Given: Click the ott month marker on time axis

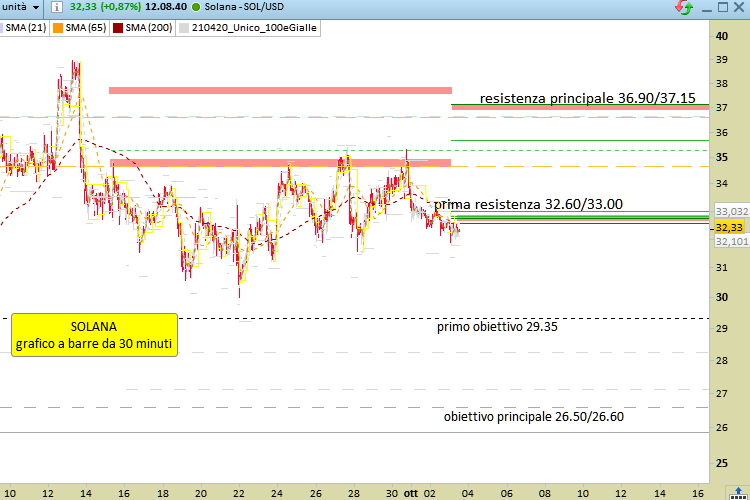Looking at the screenshot, I should pyautogui.click(x=411, y=493).
